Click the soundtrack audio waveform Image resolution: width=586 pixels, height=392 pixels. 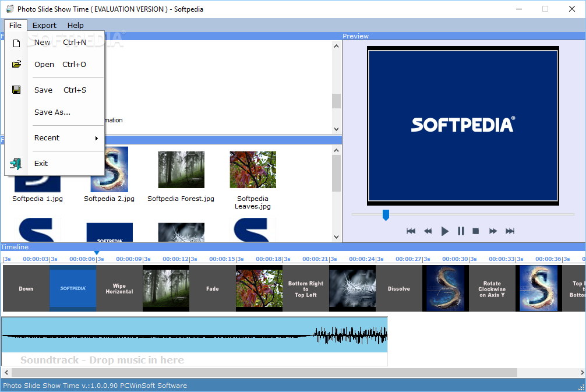195,335
